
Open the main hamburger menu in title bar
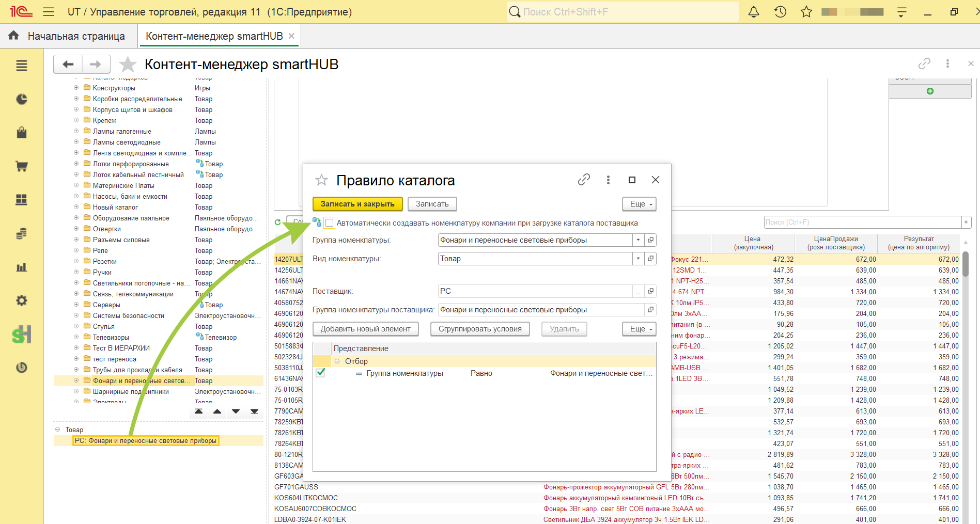49,11
